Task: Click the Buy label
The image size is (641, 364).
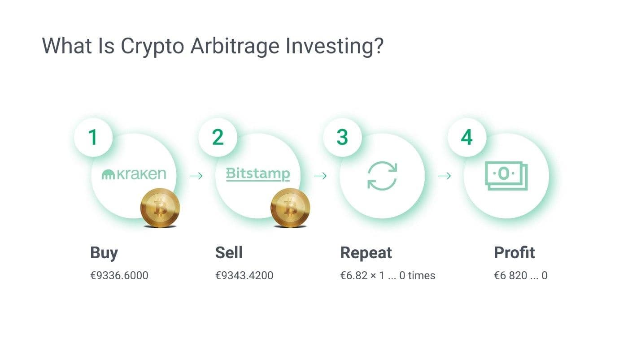Action: click(104, 252)
